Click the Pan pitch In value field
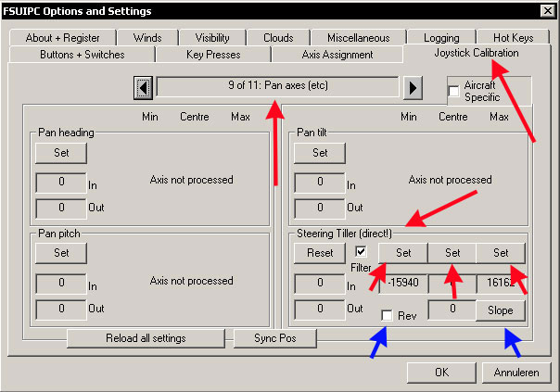The height and width of the screenshot is (392, 560). point(61,284)
